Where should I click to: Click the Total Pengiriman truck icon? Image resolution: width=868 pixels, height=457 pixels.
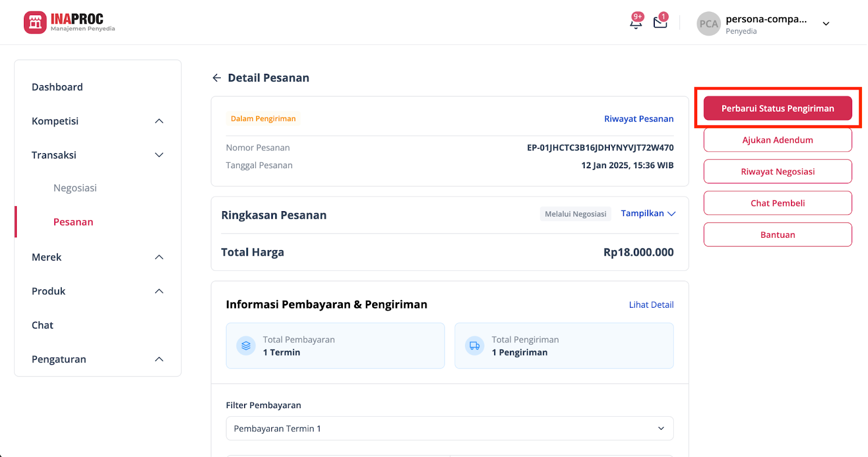click(x=475, y=346)
